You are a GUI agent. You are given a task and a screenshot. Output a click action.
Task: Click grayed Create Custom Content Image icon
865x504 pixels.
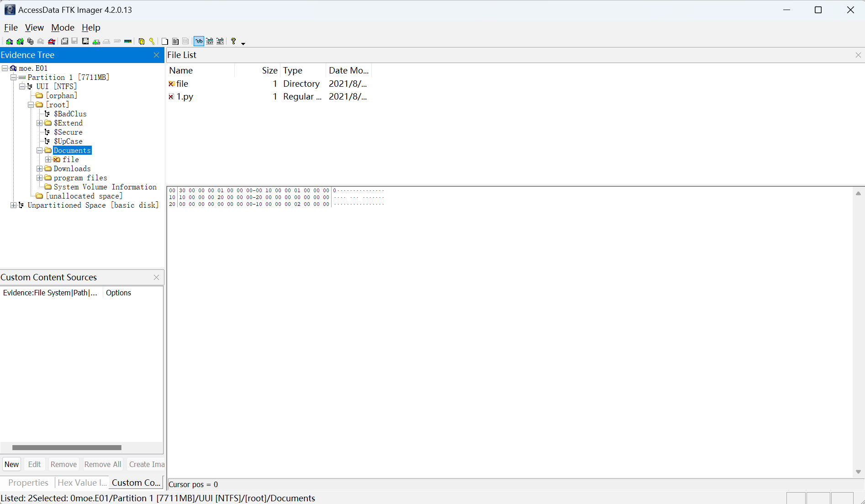(106, 42)
